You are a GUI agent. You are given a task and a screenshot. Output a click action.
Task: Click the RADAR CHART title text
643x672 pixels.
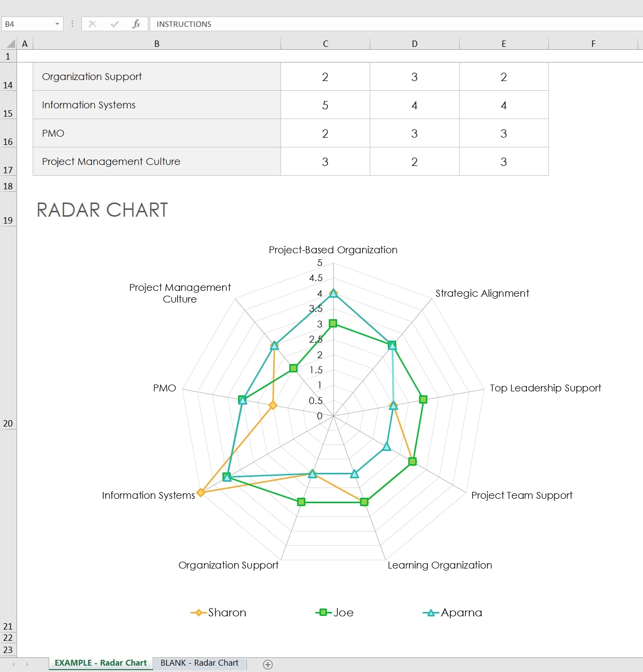click(102, 210)
